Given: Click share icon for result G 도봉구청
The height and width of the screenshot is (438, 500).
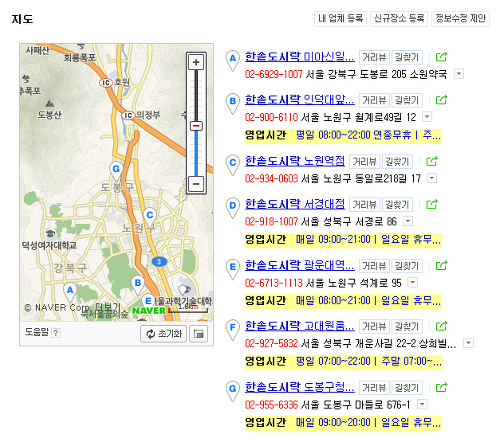Looking at the screenshot, I should click(x=441, y=387).
